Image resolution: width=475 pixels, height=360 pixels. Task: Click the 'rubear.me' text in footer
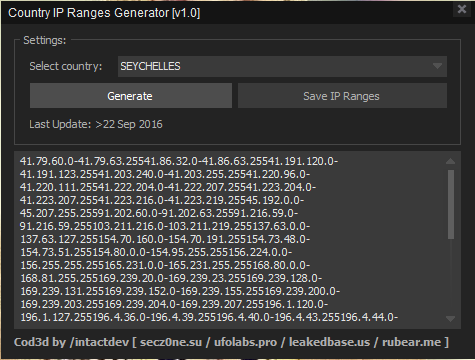pyautogui.click(x=411, y=342)
